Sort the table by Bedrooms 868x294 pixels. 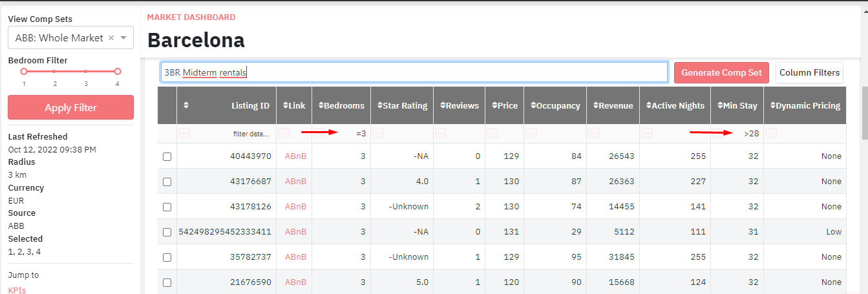(x=320, y=105)
